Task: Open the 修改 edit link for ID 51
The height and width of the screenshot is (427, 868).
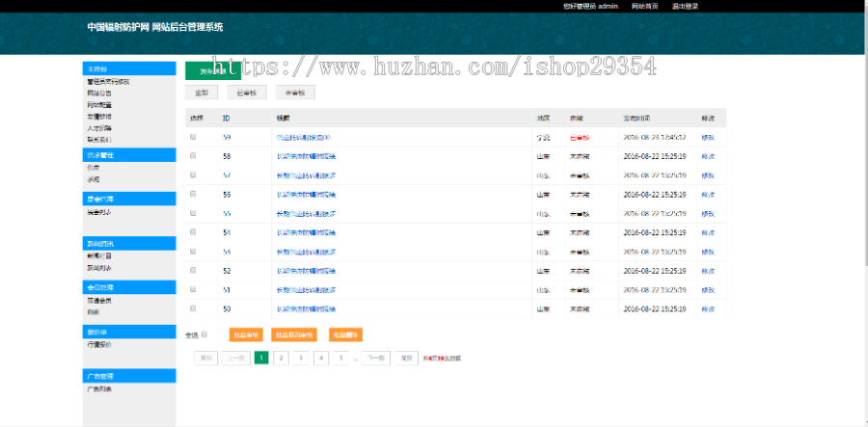Action: coord(708,290)
